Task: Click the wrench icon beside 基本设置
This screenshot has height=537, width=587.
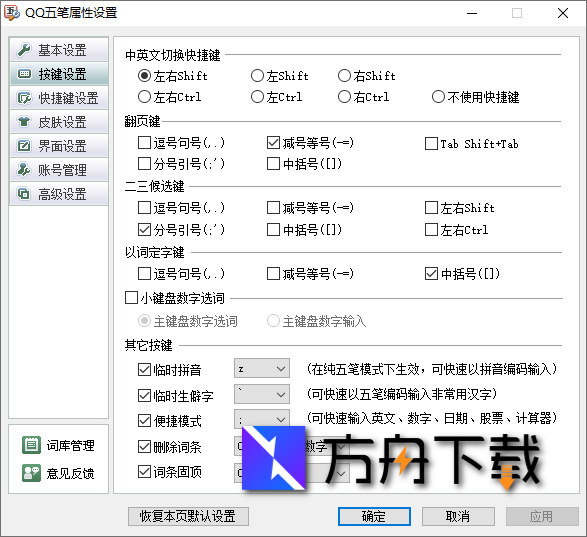Action: point(24,50)
